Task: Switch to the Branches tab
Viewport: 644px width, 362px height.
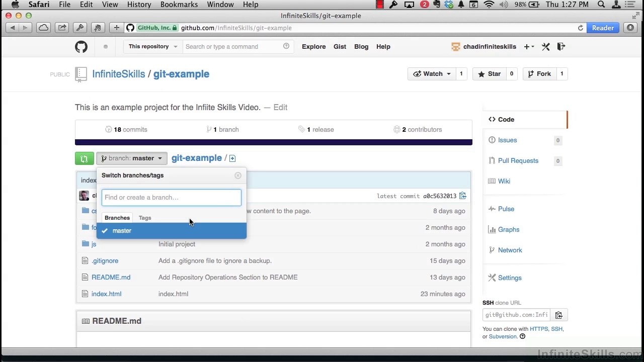Action: pyautogui.click(x=117, y=218)
